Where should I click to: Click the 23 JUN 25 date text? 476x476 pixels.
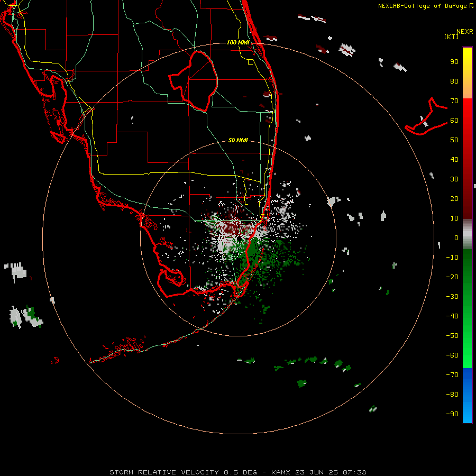pyautogui.click(x=316, y=472)
